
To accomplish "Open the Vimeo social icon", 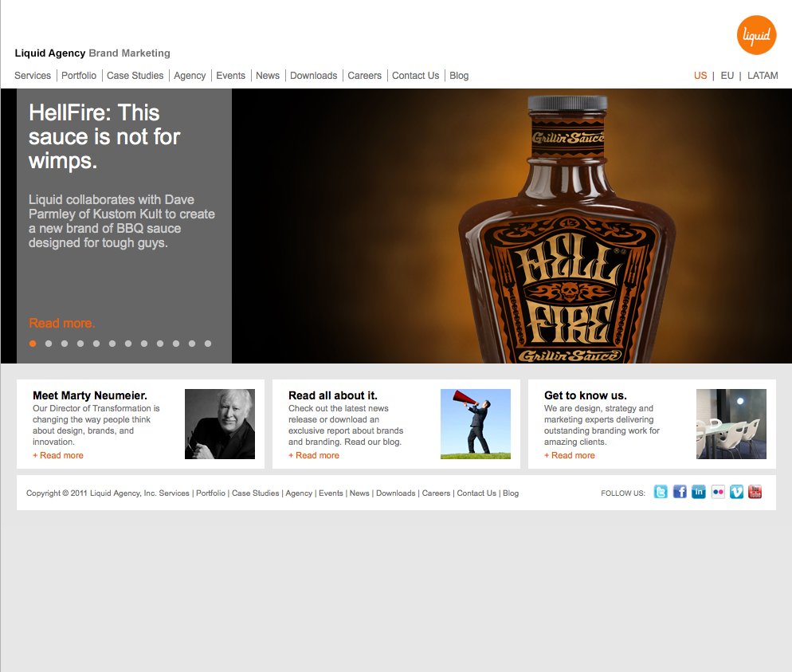I will point(736,492).
